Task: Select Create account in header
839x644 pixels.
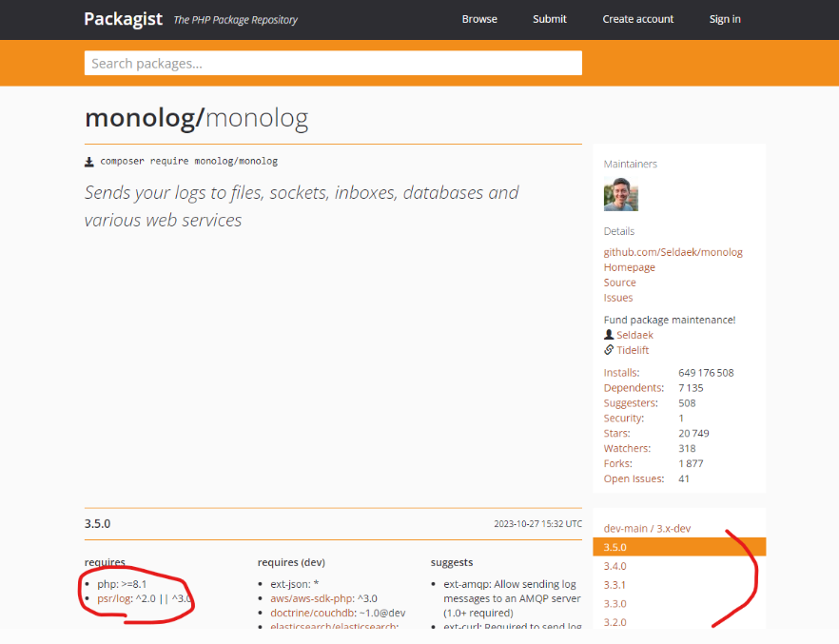Action: [x=637, y=19]
